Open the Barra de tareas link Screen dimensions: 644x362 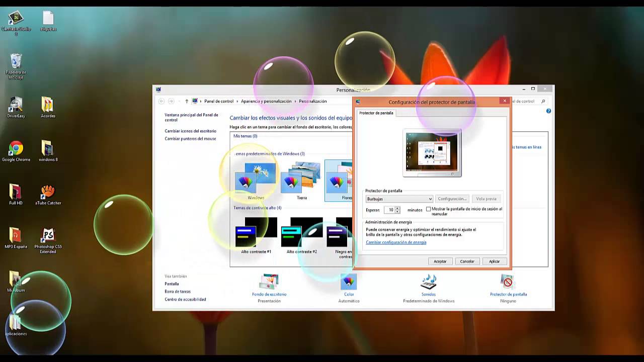click(x=178, y=292)
